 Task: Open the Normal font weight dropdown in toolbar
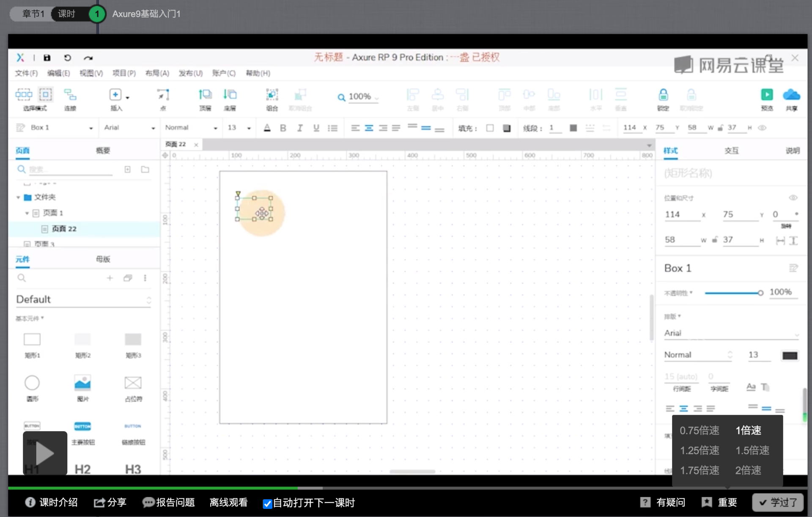191,128
